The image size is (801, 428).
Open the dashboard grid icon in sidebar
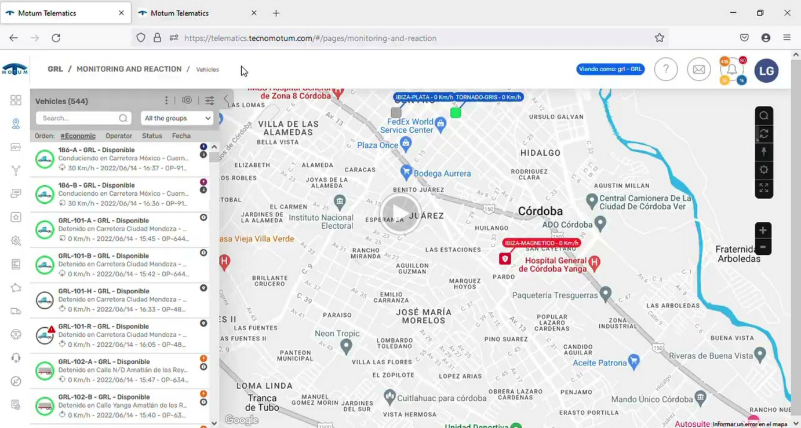(15, 100)
